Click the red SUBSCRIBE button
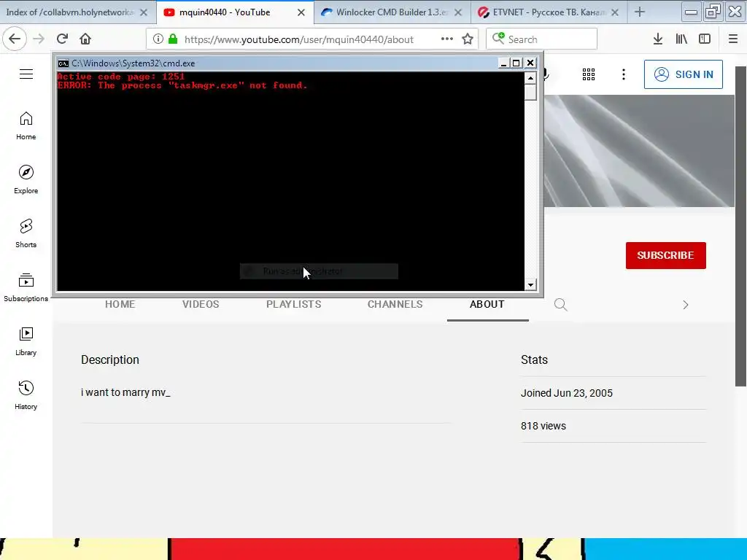The image size is (747, 560). (x=665, y=255)
